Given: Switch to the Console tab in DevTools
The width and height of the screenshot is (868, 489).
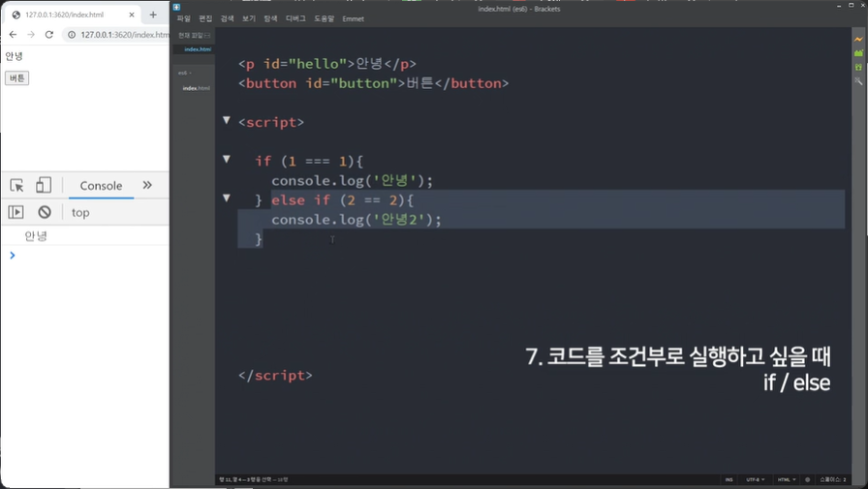Looking at the screenshot, I should pyautogui.click(x=101, y=186).
